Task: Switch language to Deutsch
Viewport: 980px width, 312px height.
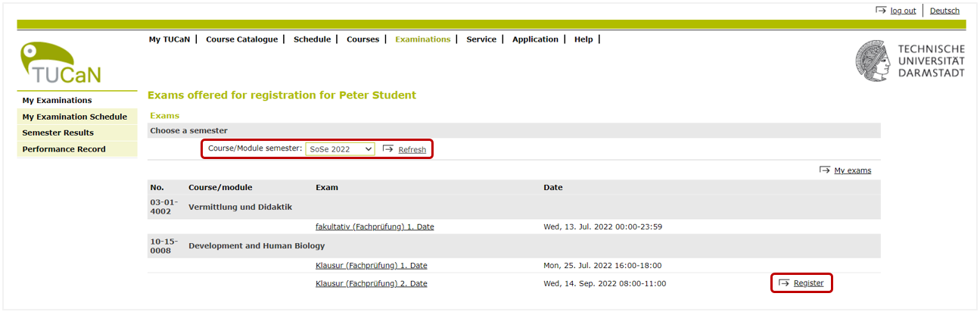Action: (944, 11)
